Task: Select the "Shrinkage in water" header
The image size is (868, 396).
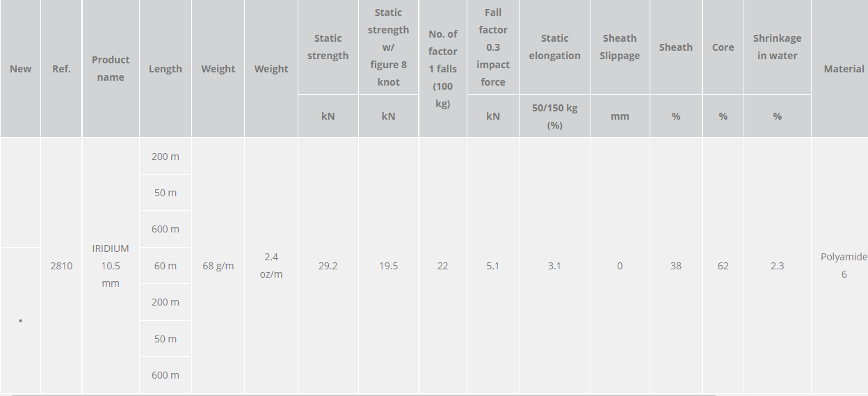Action: [x=777, y=47]
